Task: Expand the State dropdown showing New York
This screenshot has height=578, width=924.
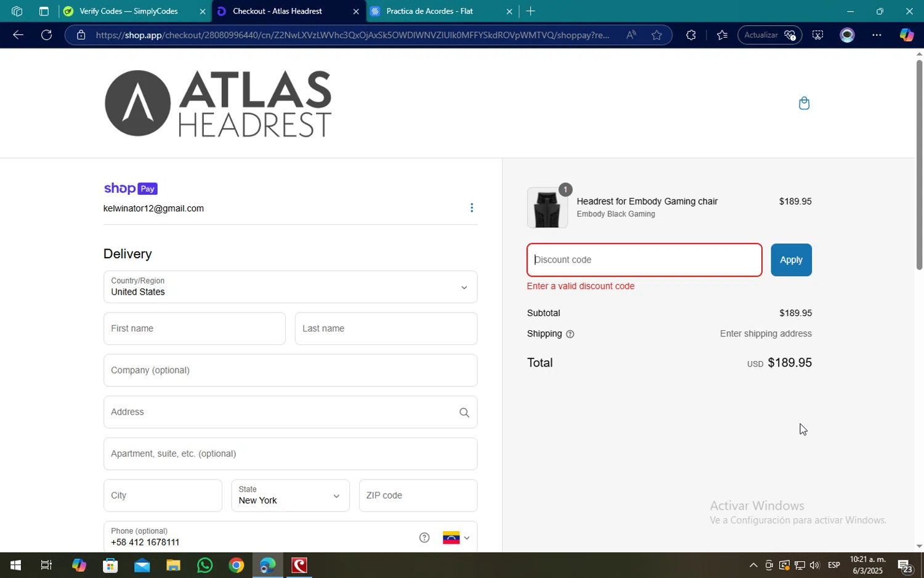Action: click(290, 495)
